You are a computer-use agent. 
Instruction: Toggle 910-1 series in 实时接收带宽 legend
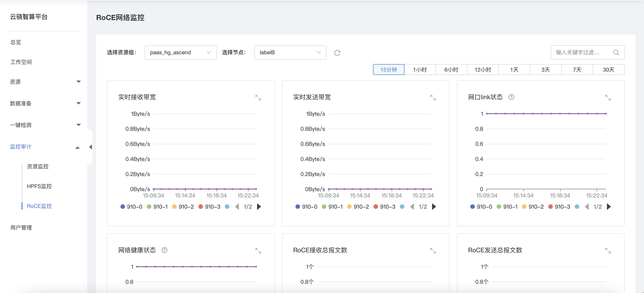157,207
